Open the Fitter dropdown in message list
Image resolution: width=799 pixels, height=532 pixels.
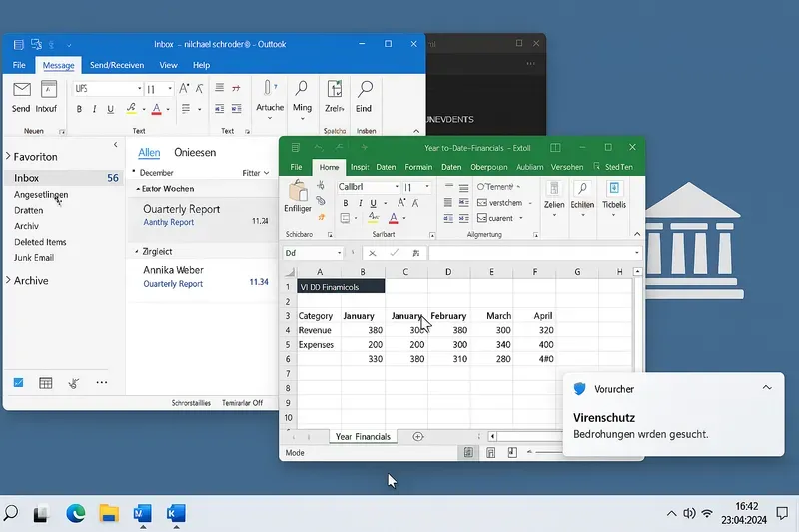[x=256, y=173]
